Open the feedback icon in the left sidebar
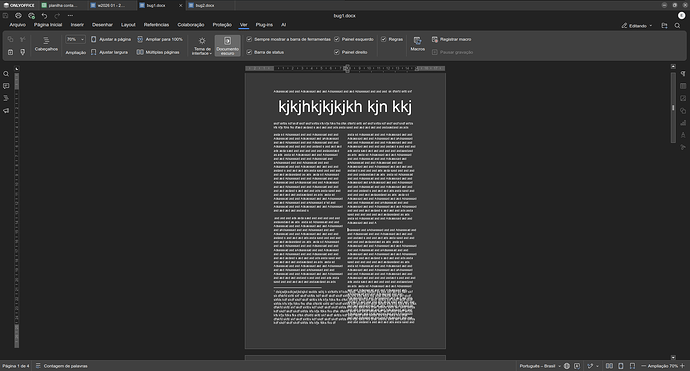 [6, 110]
